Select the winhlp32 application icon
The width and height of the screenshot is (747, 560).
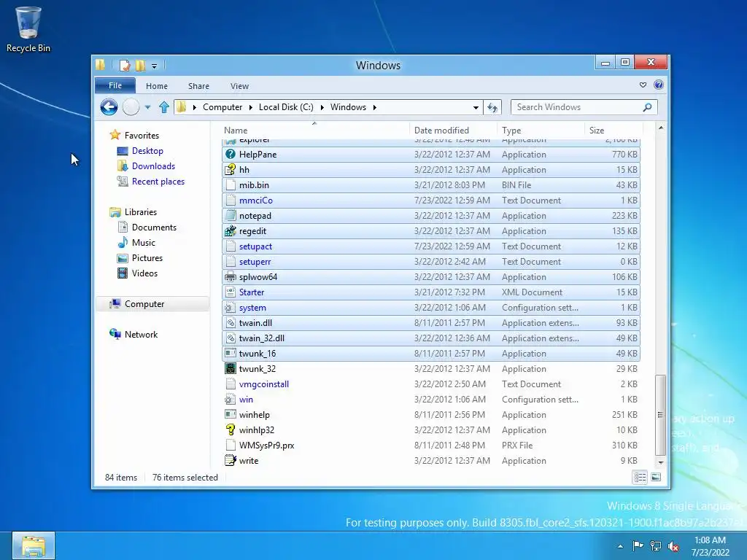[x=231, y=430]
